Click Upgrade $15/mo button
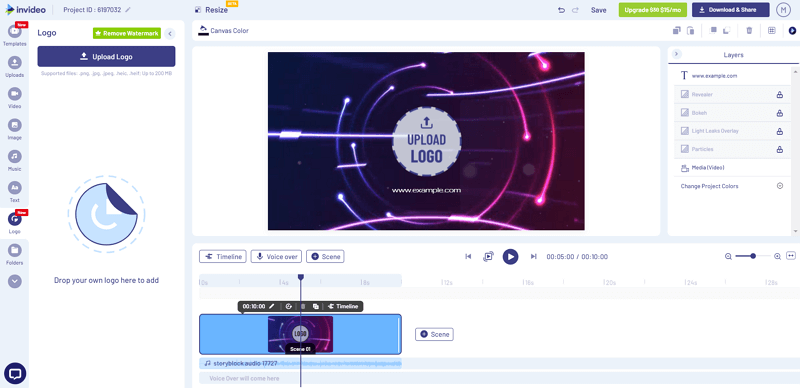The image size is (800, 388). pyautogui.click(x=653, y=10)
